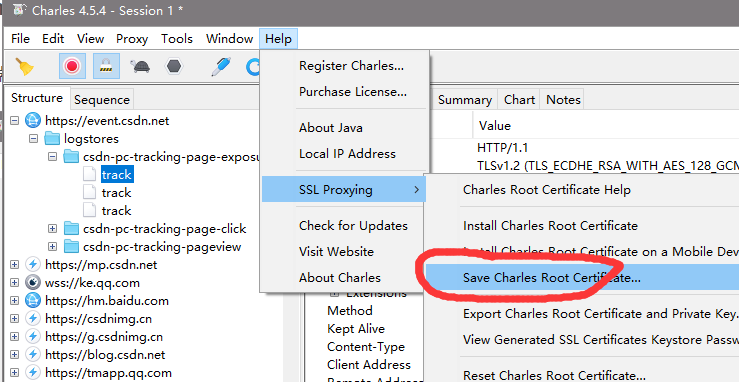Screen dimensions: 739x382
Task: Click the lightning icon of tmapp.qq.com
Action: click(33, 373)
